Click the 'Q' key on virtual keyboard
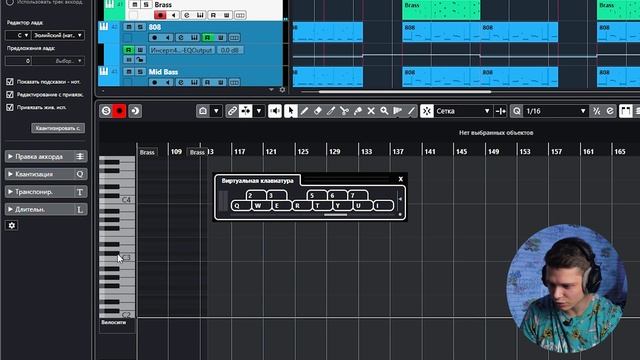640x360 pixels. (240, 205)
